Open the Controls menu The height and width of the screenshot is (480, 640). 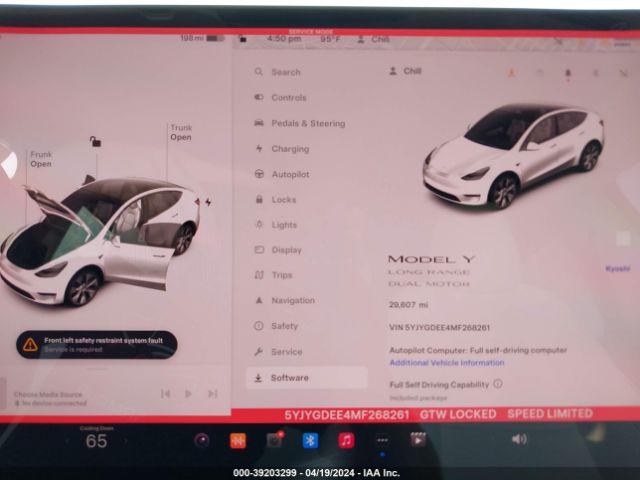point(280,98)
